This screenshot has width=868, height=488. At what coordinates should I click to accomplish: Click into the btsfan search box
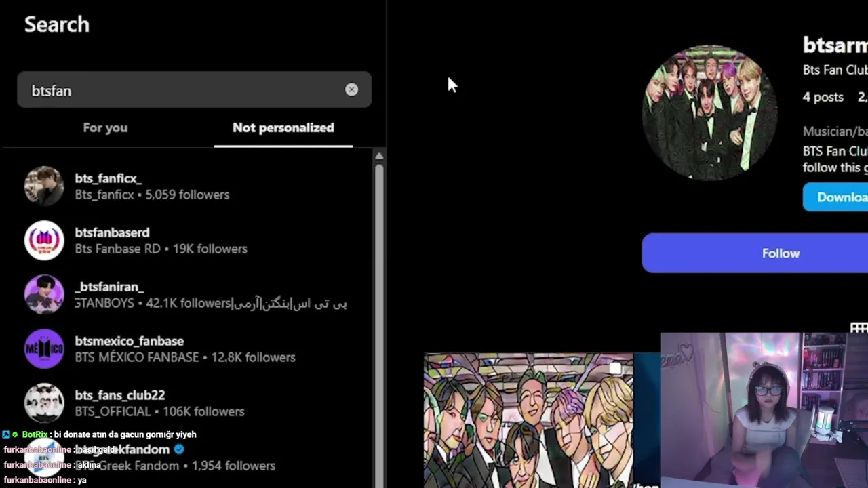point(194,90)
